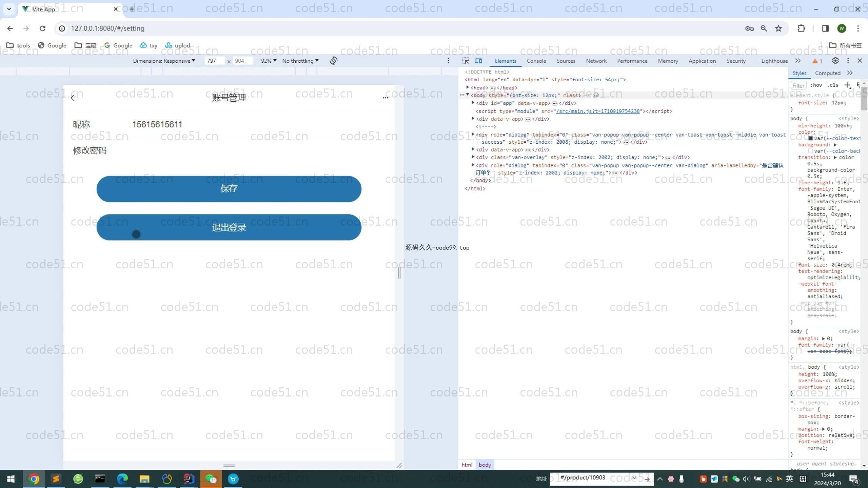Select html in the DOM breadcrumb
The width and height of the screenshot is (868, 488).
(x=467, y=465)
